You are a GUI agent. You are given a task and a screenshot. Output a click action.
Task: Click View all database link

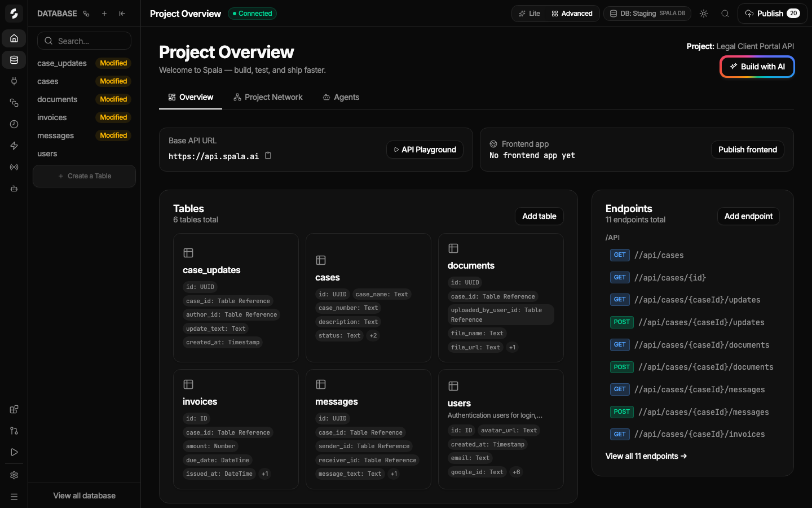pyautogui.click(x=84, y=496)
